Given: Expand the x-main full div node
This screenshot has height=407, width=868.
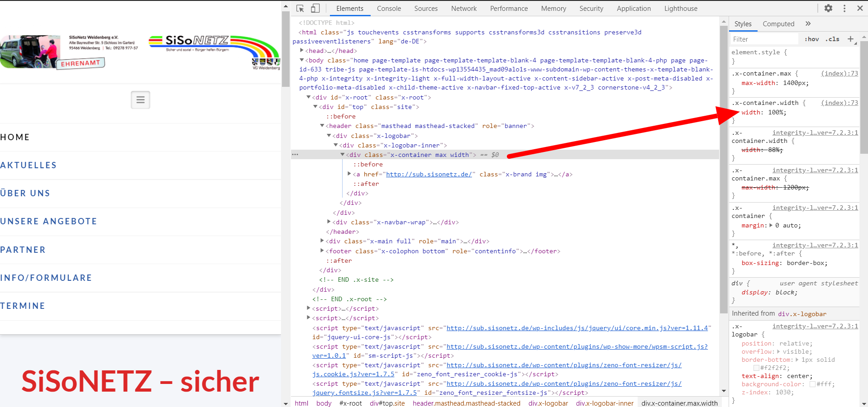Looking at the screenshot, I should point(322,241).
